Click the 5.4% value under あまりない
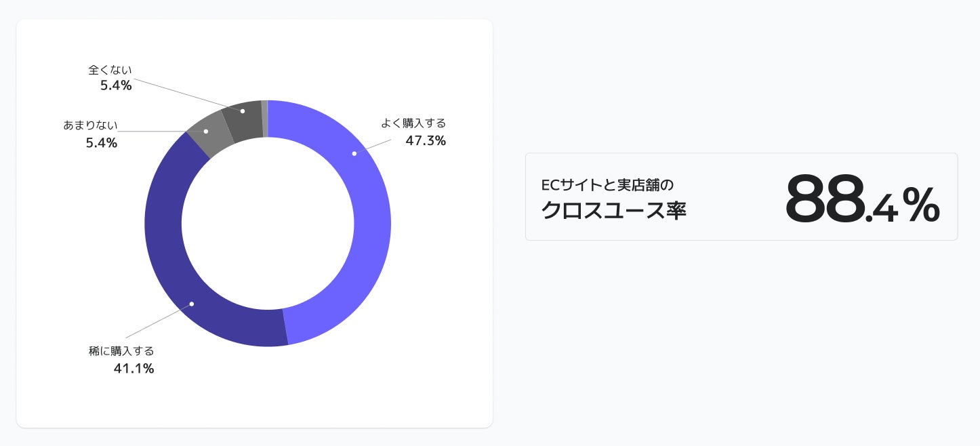This screenshot has height=446, width=980. [101, 143]
